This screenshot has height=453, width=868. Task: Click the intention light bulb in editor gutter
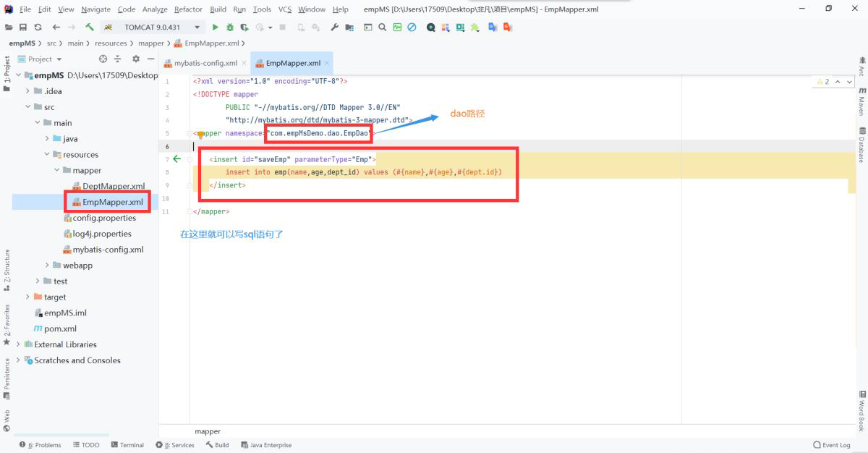click(200, 135)
